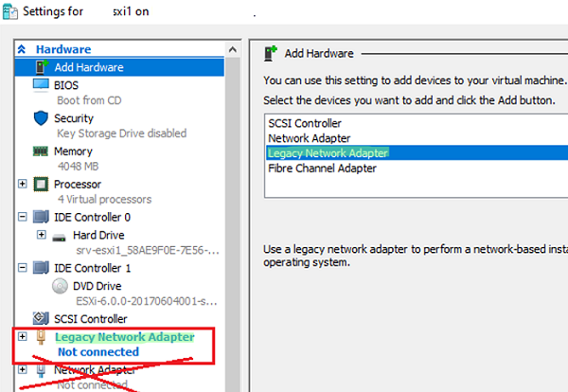Screen dimensions: 568x392
Task: Click the DVD Drive disc icon
Action: pyautogui.click(x=60, y=286)
